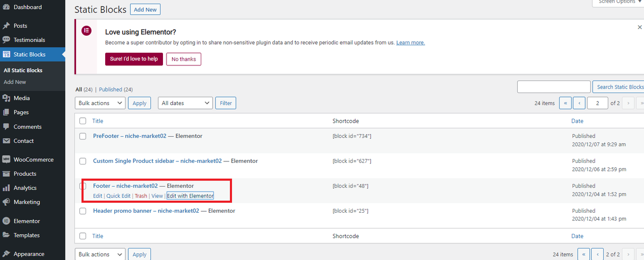Screen dimensions: 644x260
Task: Click the Elementor logo icon in sidebar
Action: [x=6, y=221]
